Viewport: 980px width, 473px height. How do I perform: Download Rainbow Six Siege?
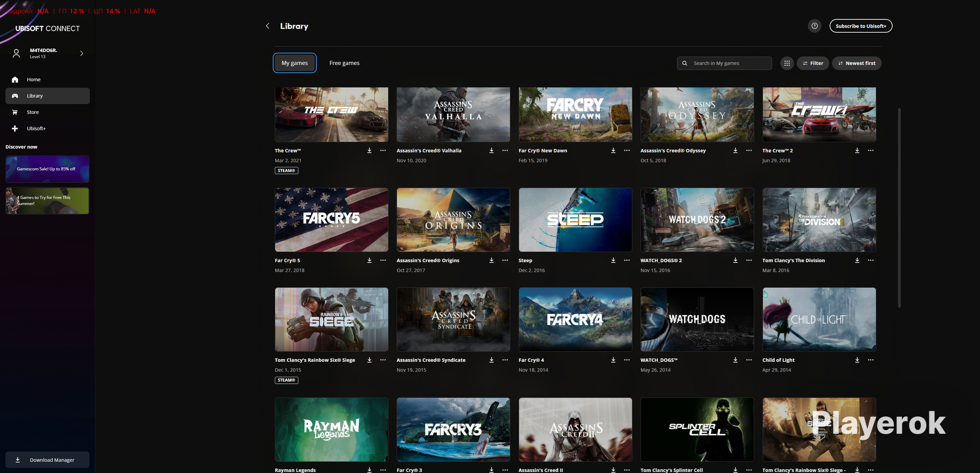point(370,360)
